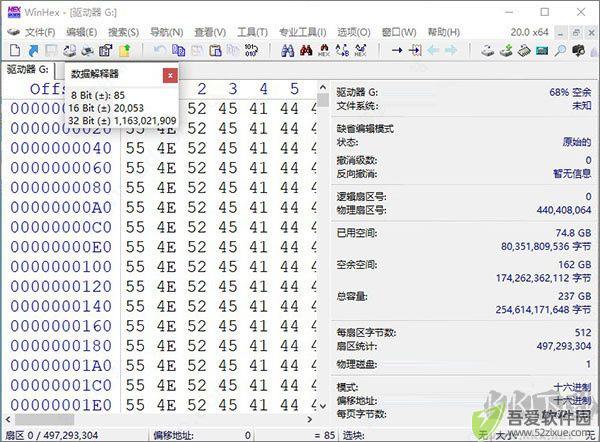600x442 pixels.
Task: Click the Clone Disk icon with green arrow
Action: point(506,50)
